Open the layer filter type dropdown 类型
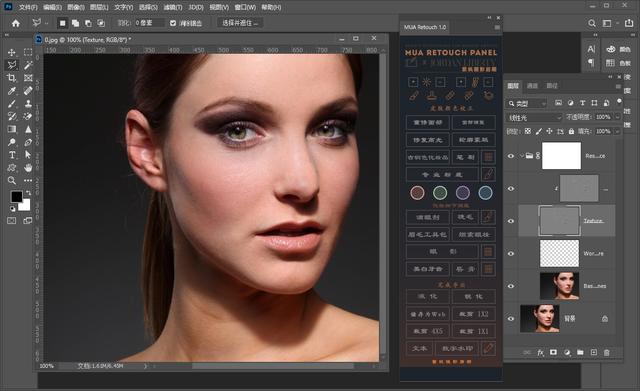This screenshot has width=640, height=391. [527, 104]
